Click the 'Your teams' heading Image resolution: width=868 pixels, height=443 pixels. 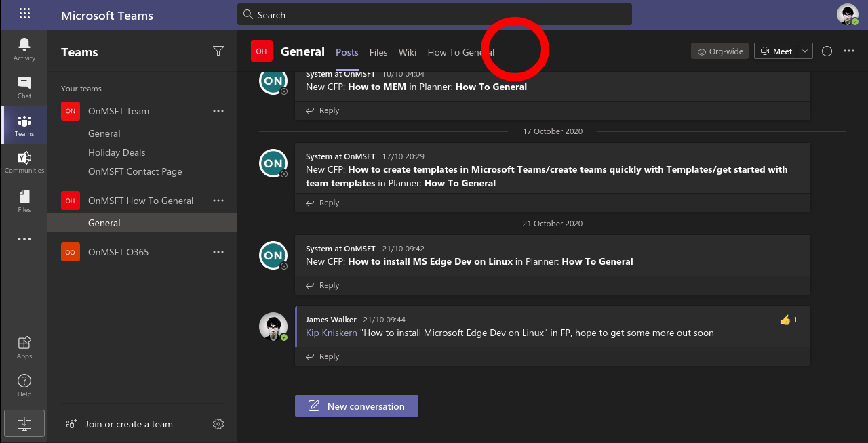81,89
